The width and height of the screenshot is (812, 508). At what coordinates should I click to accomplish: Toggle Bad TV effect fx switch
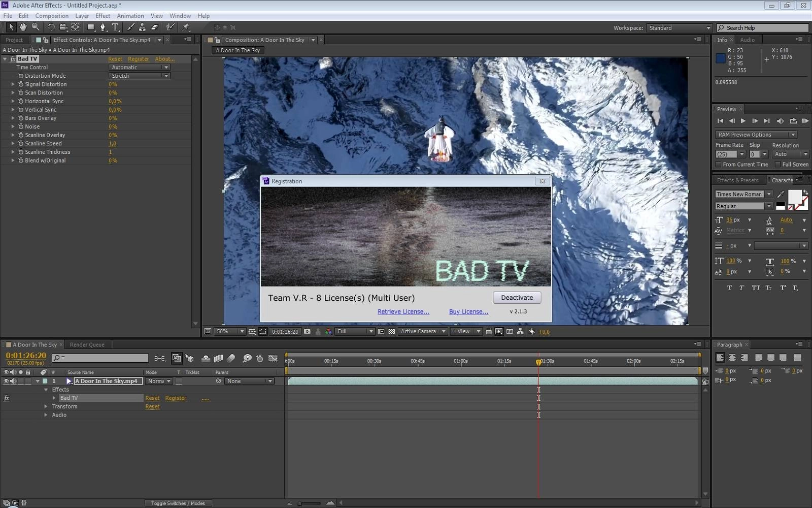(x=7, y=398)
